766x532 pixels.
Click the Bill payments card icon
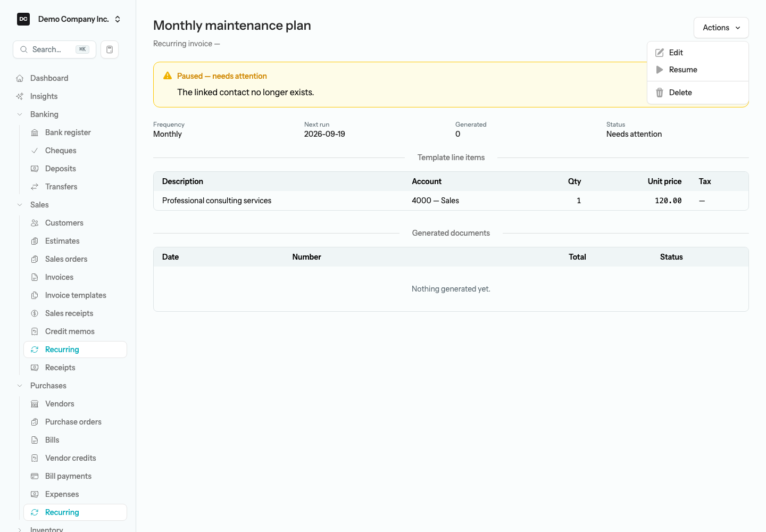click(x=35, y=476)
